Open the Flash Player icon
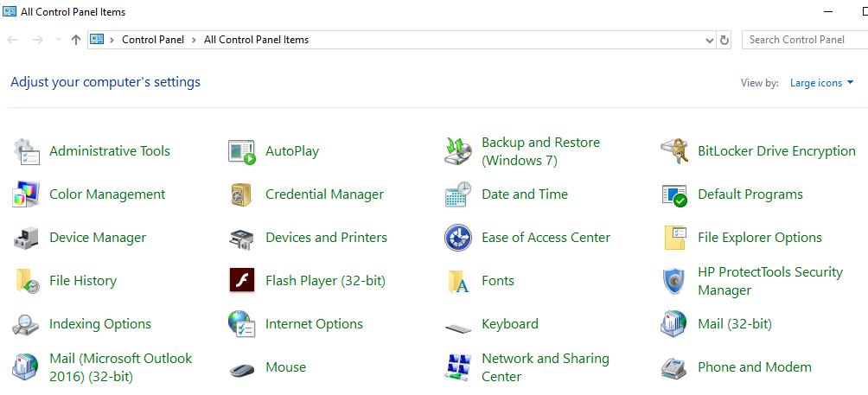The height and width of the screenshot is (395, 868). (241, 281)
